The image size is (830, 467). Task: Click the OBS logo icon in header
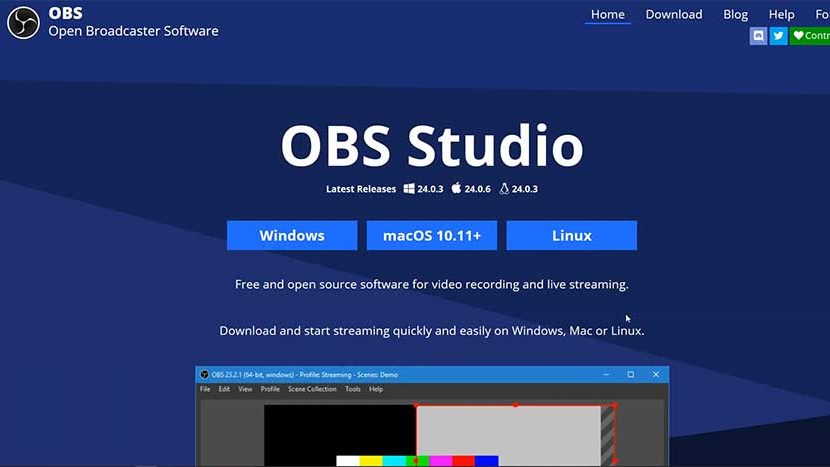coord(23,23)
